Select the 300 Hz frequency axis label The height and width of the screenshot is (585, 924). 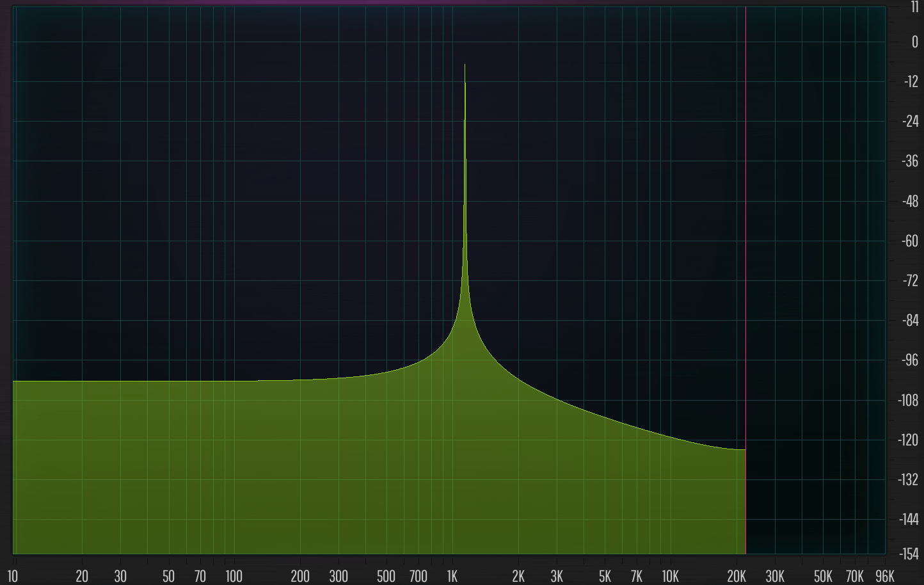click(x=339, y=576)
